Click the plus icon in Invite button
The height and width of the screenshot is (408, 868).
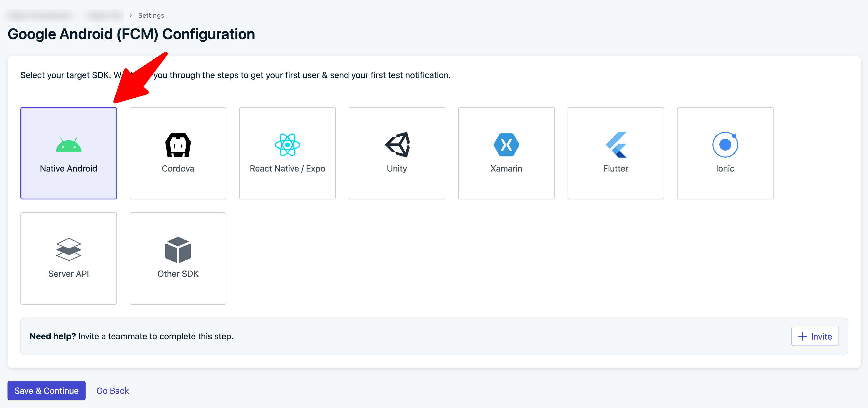802,337
